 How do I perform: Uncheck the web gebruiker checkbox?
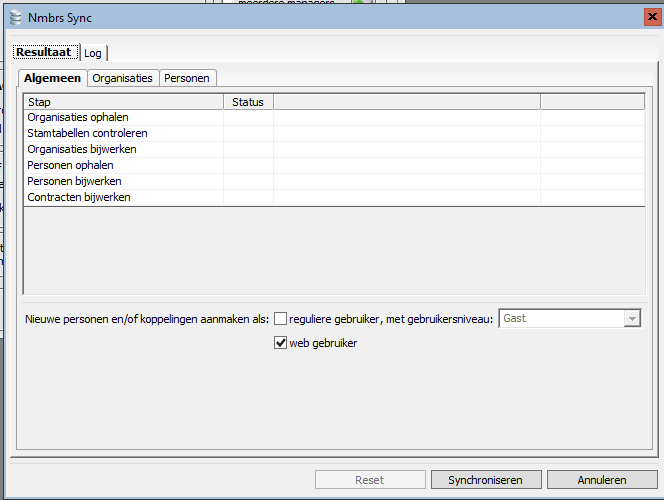point(280,343)
